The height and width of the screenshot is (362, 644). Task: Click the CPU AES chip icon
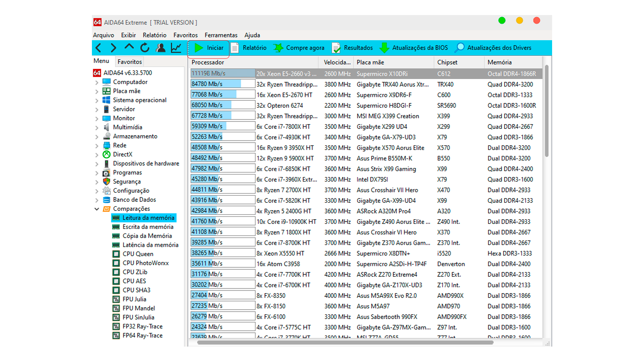[x=116, y=281]
